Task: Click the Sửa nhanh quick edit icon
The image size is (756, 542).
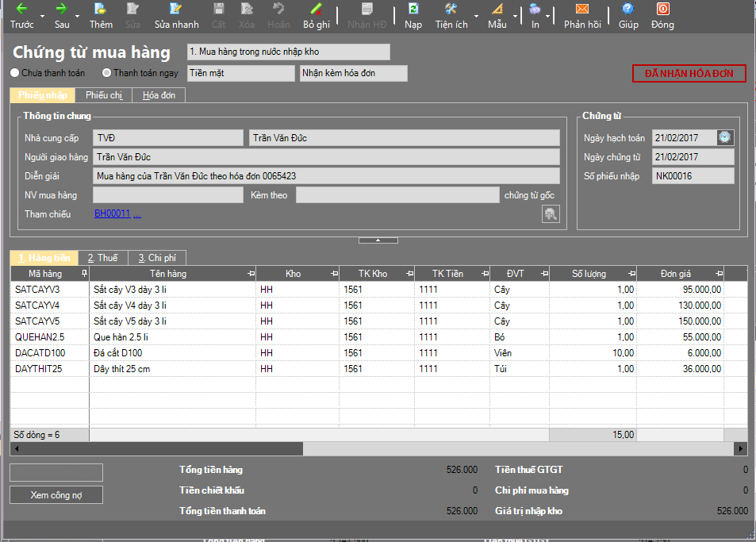Action: coord(176,10)
